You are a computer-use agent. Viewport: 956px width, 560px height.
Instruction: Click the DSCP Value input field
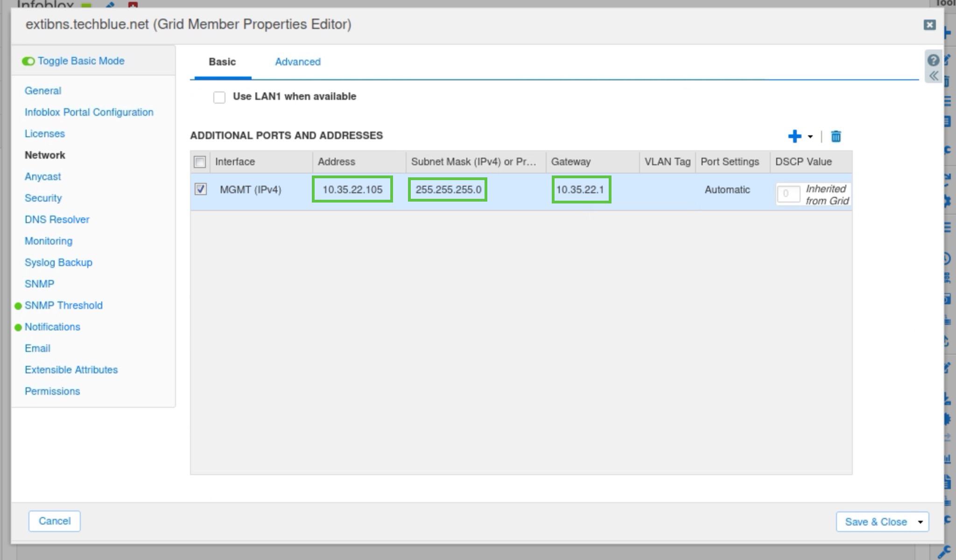[788, 194]
